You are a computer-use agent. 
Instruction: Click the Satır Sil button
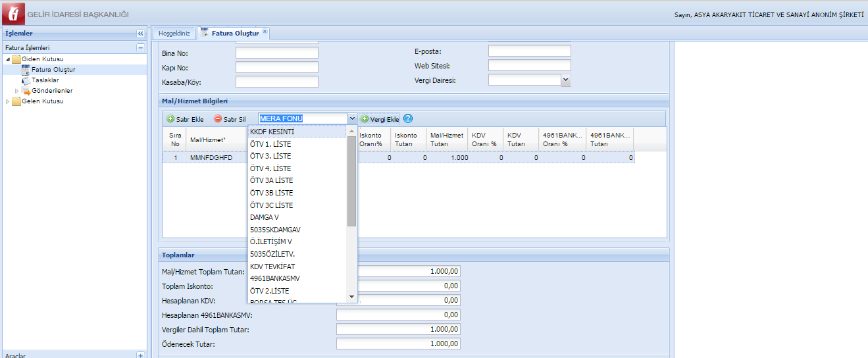coord(230,119)
